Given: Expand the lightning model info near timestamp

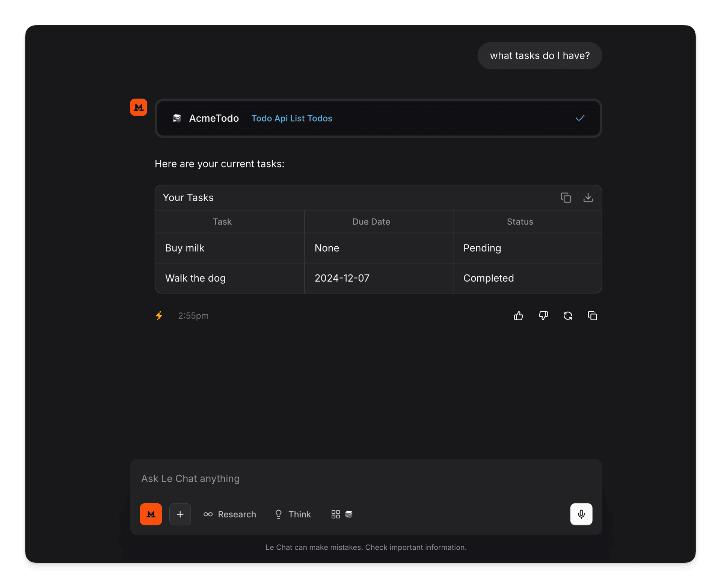Looking at the screenshot, I should point(159,316).
